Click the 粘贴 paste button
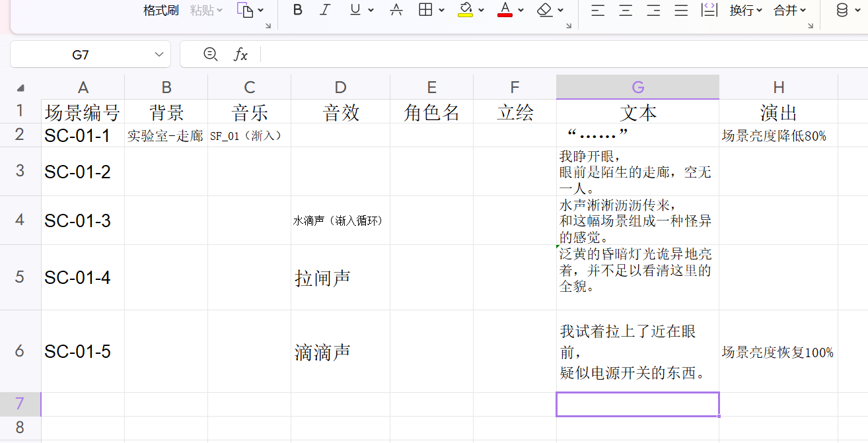Screen dimensions: 868x443 coord(201,10)
